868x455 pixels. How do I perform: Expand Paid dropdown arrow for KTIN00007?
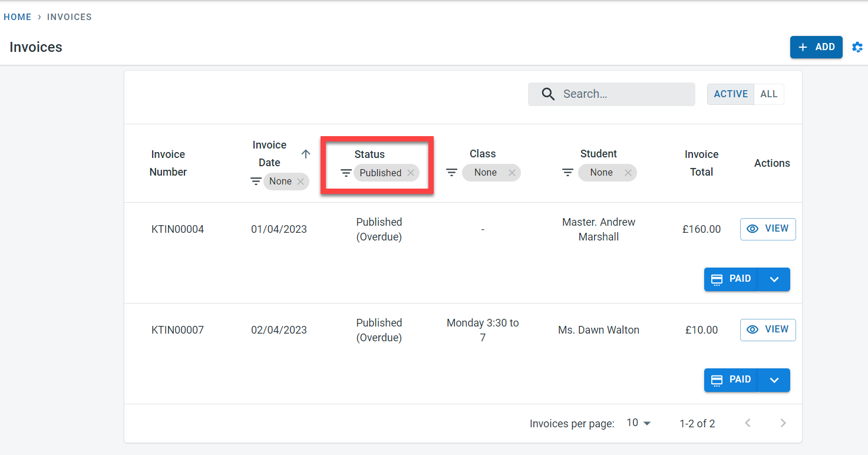pyautogui.click(x=774, y=380)
